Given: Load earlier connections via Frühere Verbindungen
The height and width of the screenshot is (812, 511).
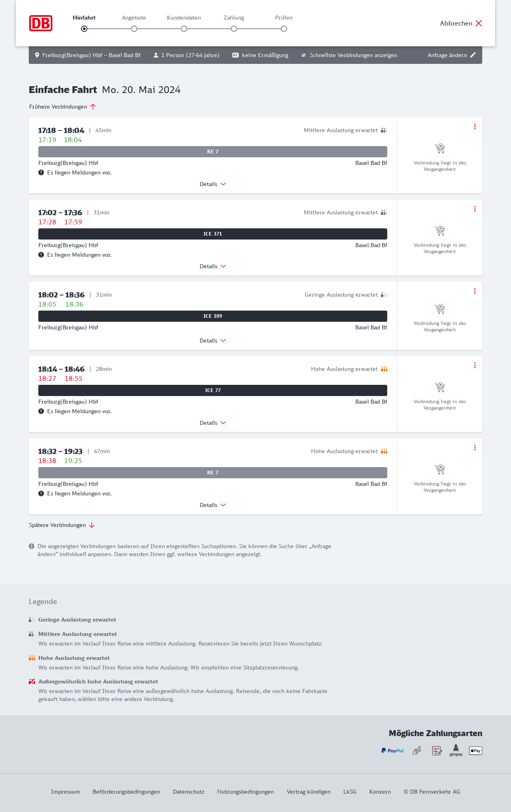Looking at the screenshot, I should click(x=63, y=107).
